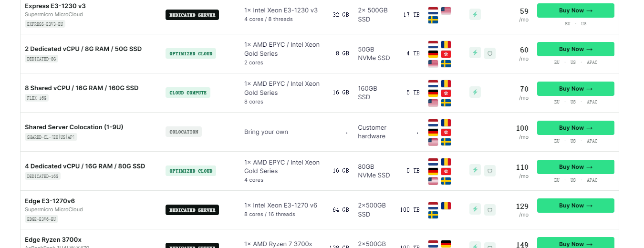Click the lightning icon on Express E3-1230 v3 row
The image size is (644, 248).
[x=475, y=14]
